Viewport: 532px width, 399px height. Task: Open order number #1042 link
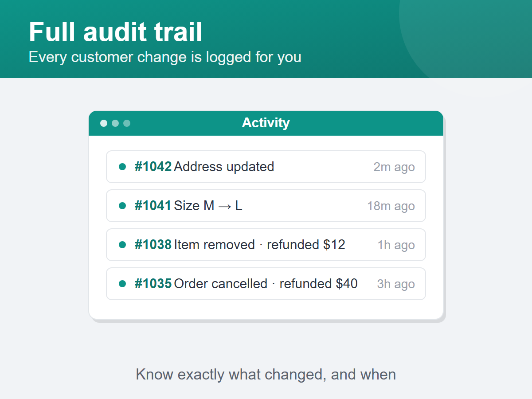click(153, 167)
